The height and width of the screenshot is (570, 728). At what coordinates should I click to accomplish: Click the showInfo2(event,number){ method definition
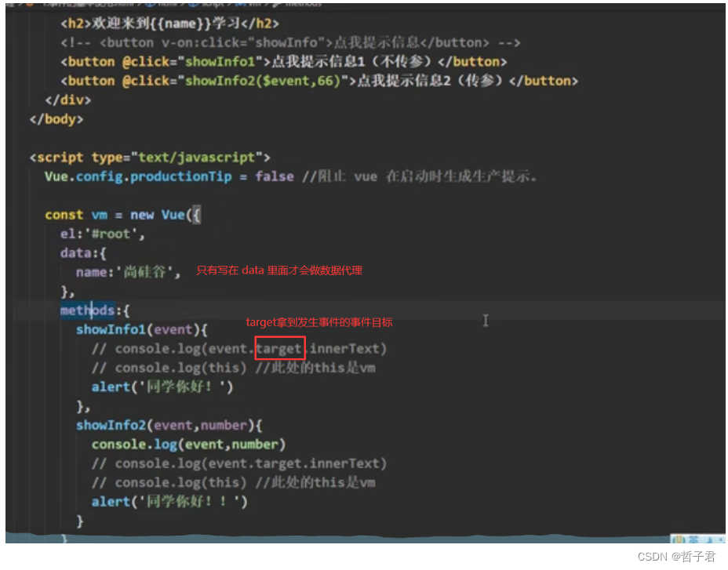coord(169,425)
